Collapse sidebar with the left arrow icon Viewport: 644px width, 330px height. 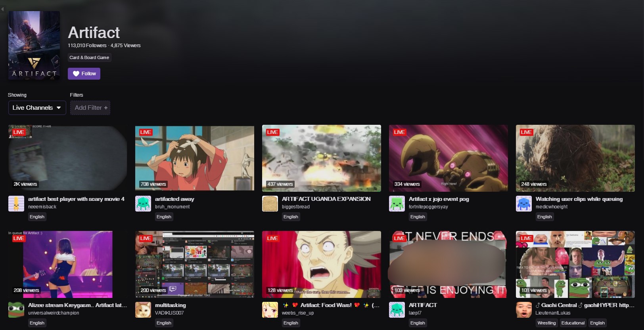pos(2,9)
